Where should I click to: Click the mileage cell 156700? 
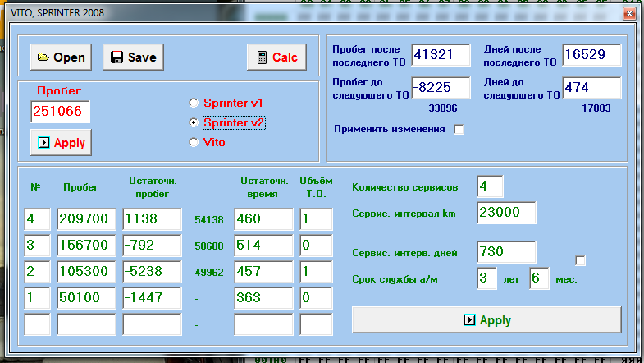pos(86,246)
